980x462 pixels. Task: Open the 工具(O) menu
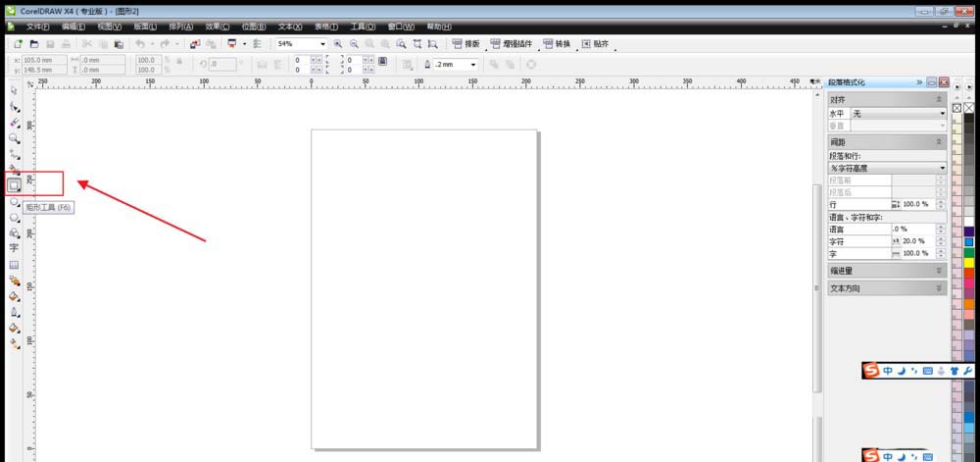(x=363, y=26)
